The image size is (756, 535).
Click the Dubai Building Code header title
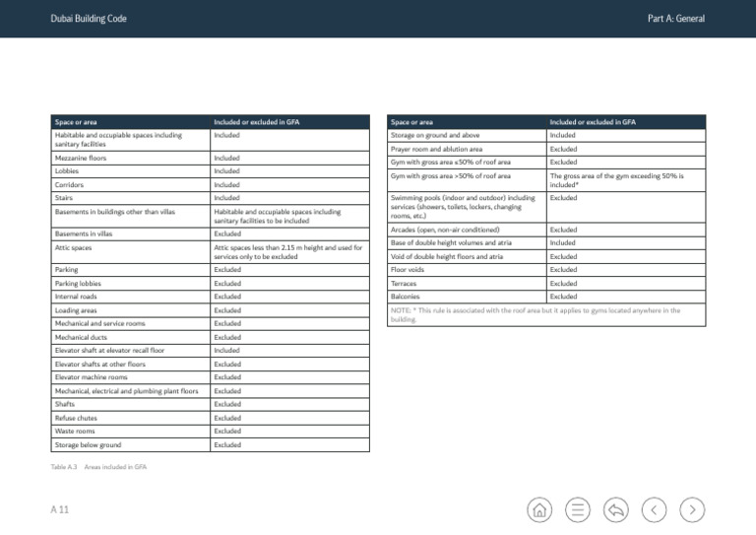click(x=89, y=19)
